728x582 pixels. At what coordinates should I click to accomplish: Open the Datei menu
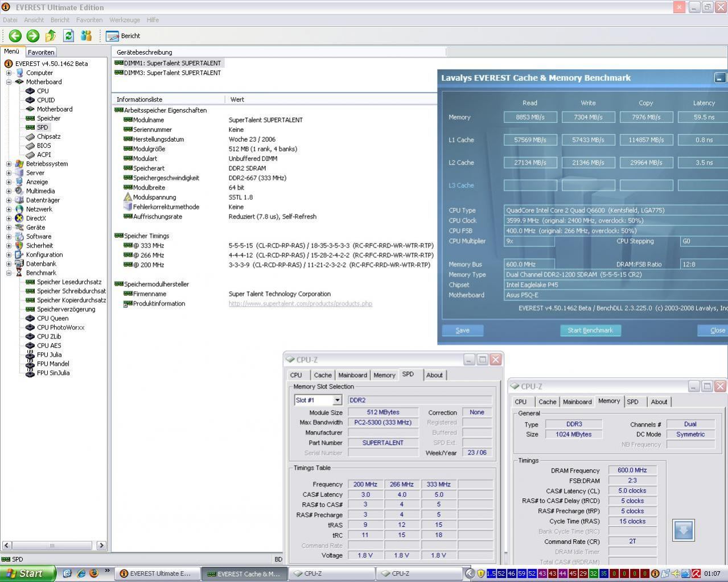pyautogui.click(x=10, y=20)
